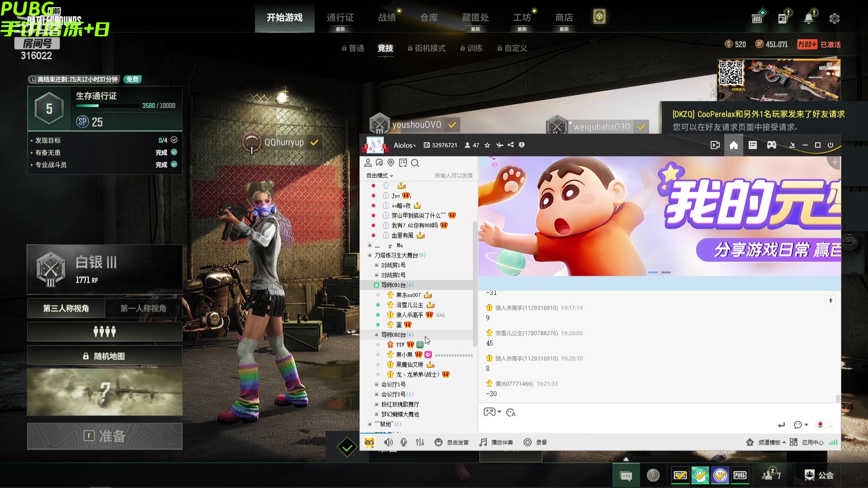The width and height of the screenshot is (868, 488).
Task: Select the four-player squad size button
Action: click(x=105, y=332)
